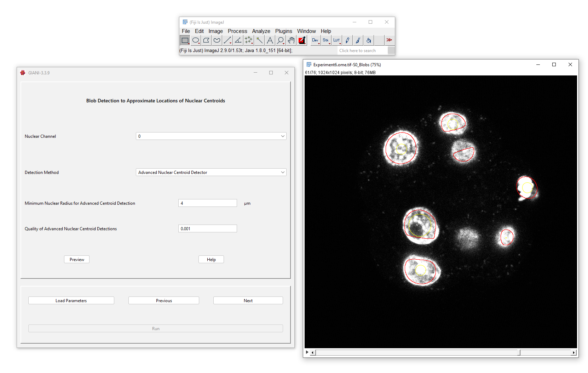Click the GIANI-3.3.9 window icon

[x=23, y=73]
